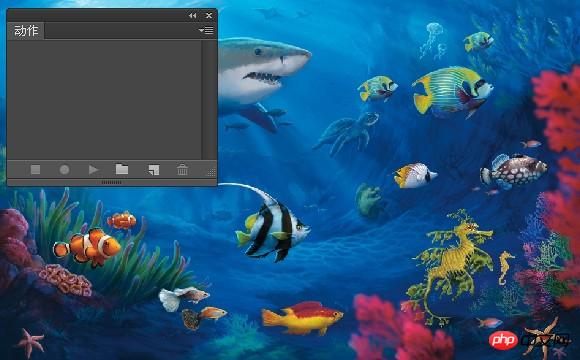Screen dimensions: 580x360
Task: Click the empty actions list area
Action: coord(104,100)
